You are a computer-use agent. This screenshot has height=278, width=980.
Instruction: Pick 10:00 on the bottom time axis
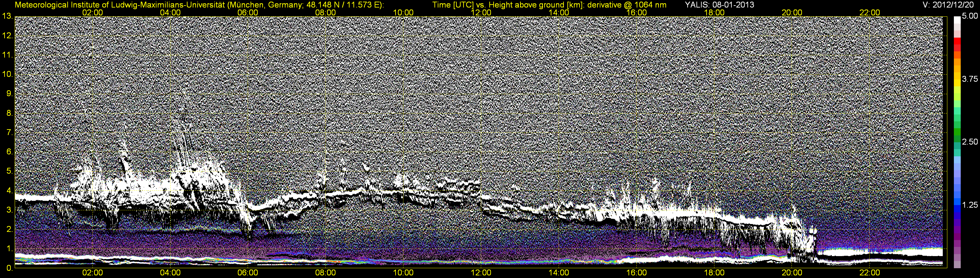403,273
